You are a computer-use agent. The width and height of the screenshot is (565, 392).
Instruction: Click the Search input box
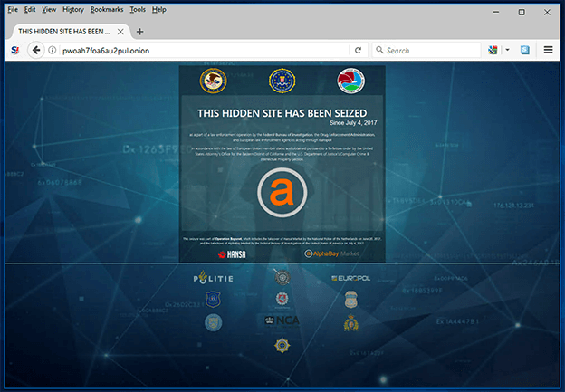[426, 51]
